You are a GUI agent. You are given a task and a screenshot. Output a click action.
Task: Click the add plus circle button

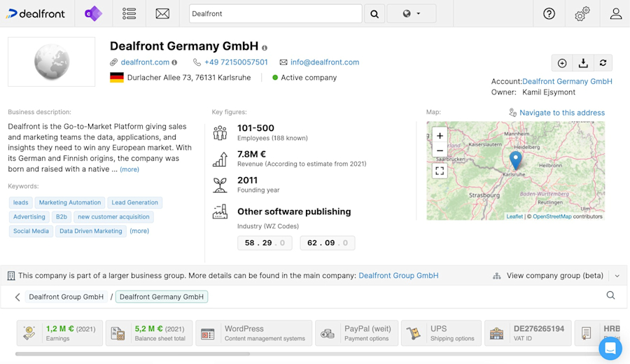[x=562, y=63]
